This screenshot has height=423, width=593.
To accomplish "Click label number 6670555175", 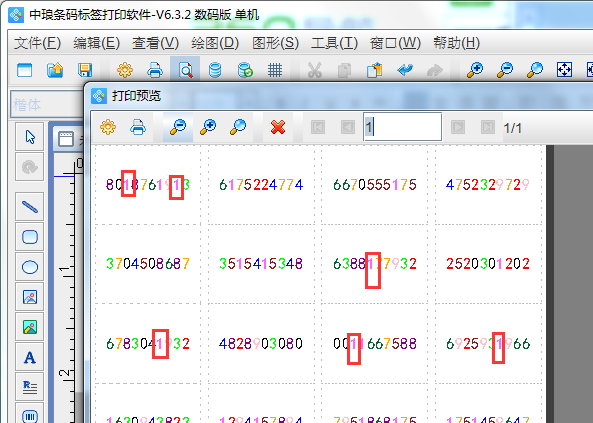I will (374, 185).
